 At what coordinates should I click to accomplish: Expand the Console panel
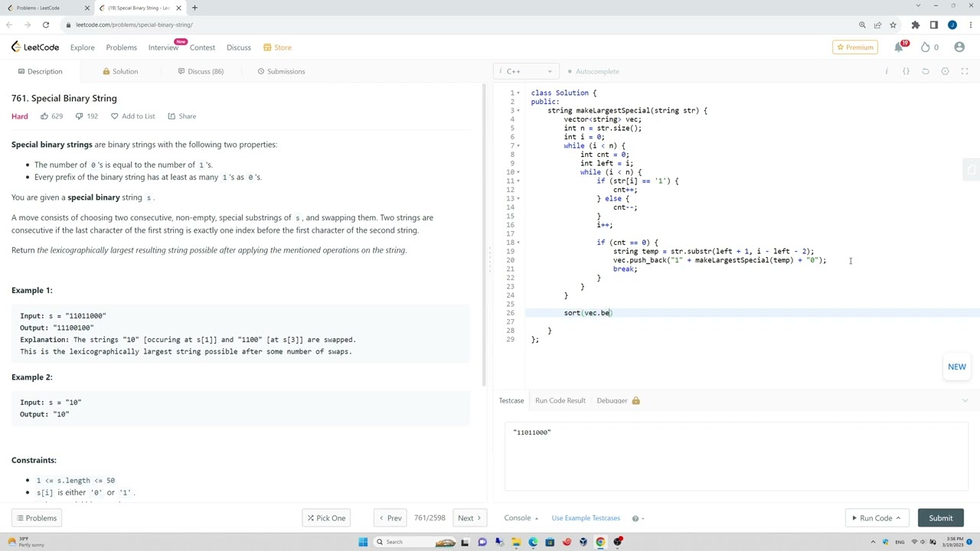[521, 518]
